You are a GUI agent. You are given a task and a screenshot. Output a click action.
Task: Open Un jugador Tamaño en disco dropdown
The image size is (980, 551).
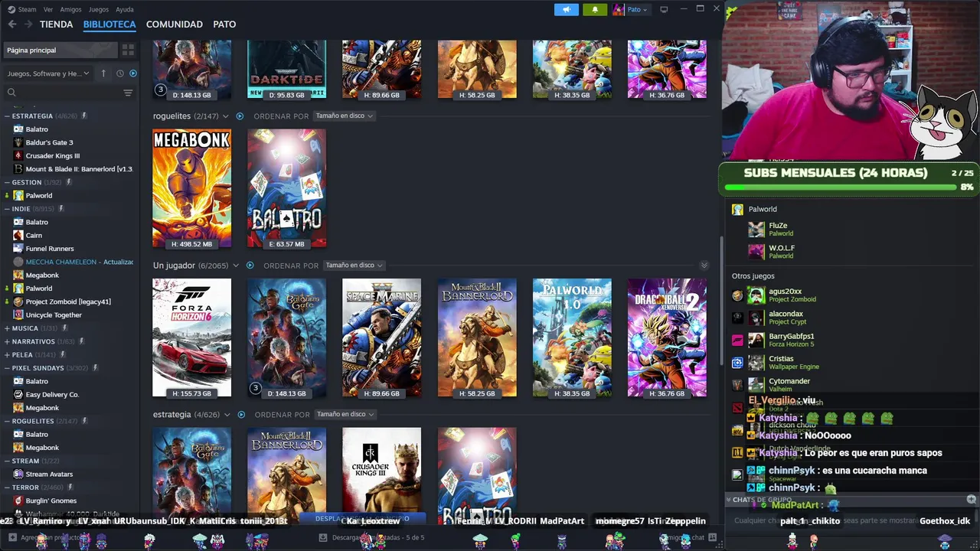click(353, 266)
